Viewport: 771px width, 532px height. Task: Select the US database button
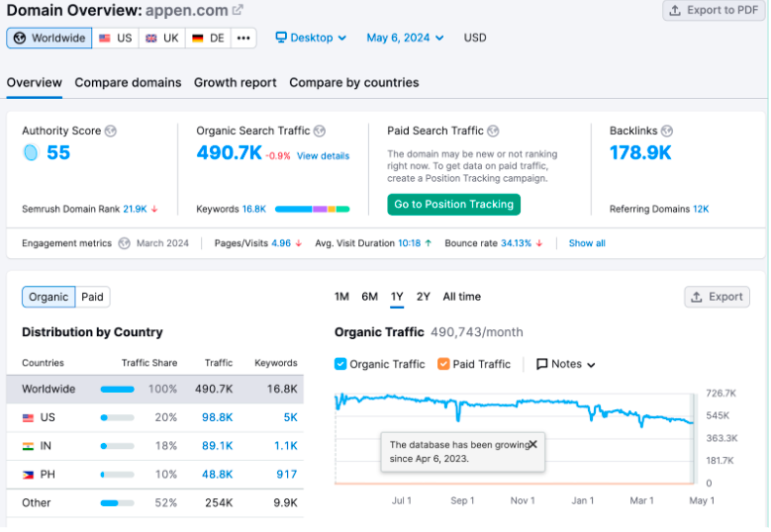116,38
